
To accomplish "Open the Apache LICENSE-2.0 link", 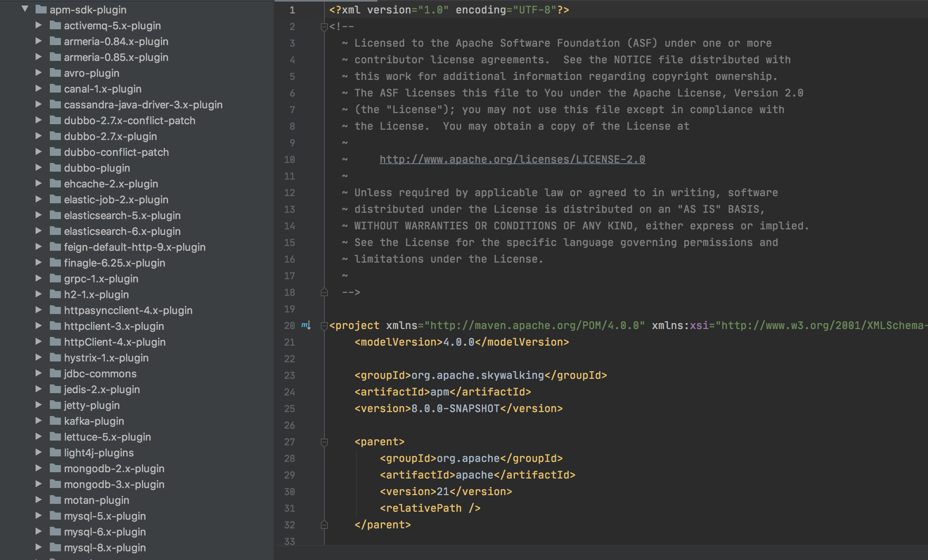I will pos(512,159).
